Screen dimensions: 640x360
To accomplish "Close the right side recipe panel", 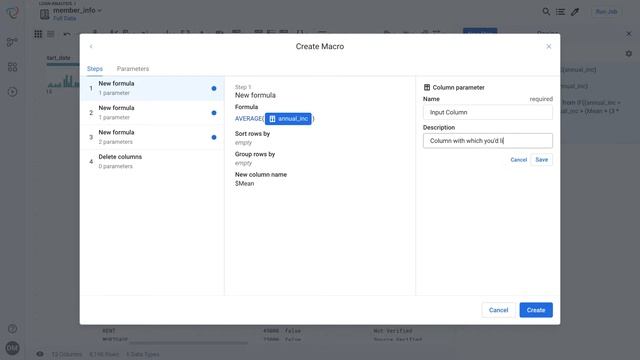I will tap(629, 34).
